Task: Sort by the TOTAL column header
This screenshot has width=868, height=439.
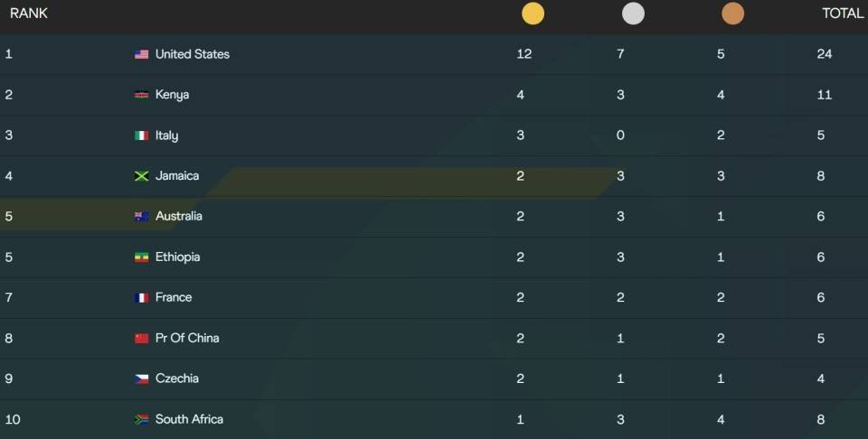Action: [843, 14]
